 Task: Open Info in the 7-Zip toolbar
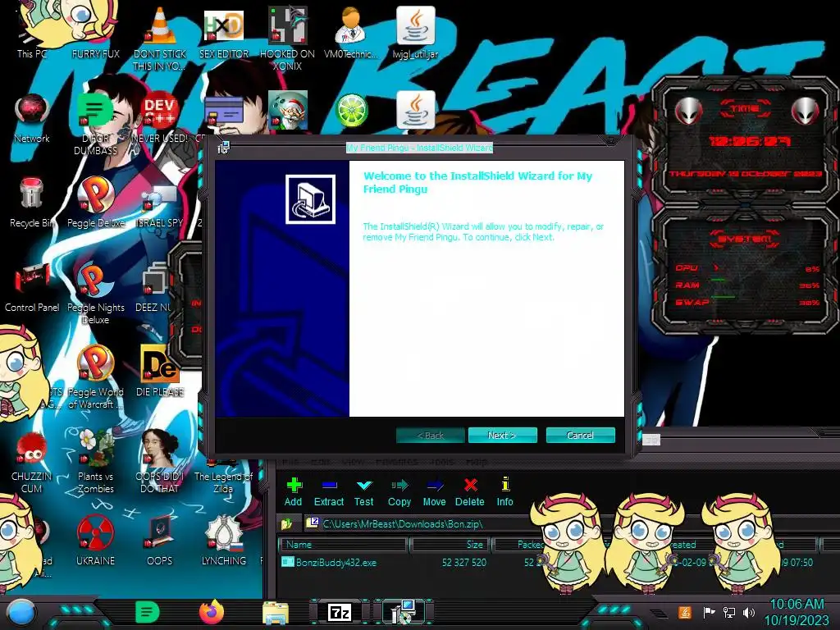504,492
